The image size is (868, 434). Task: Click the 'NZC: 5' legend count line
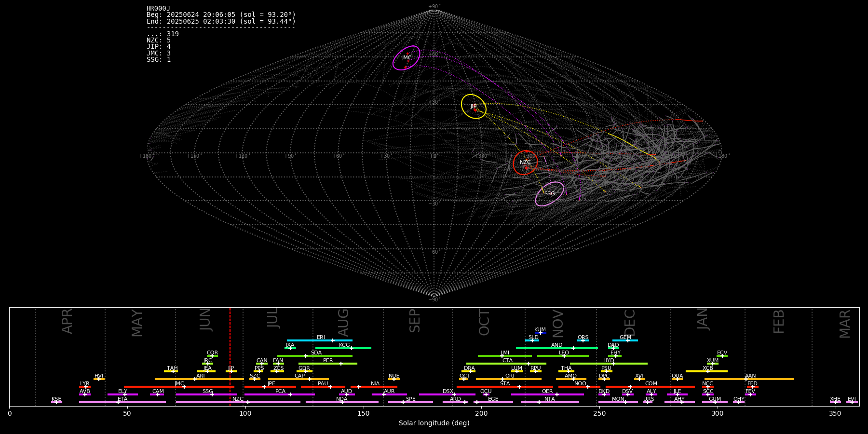pos(159,41)
